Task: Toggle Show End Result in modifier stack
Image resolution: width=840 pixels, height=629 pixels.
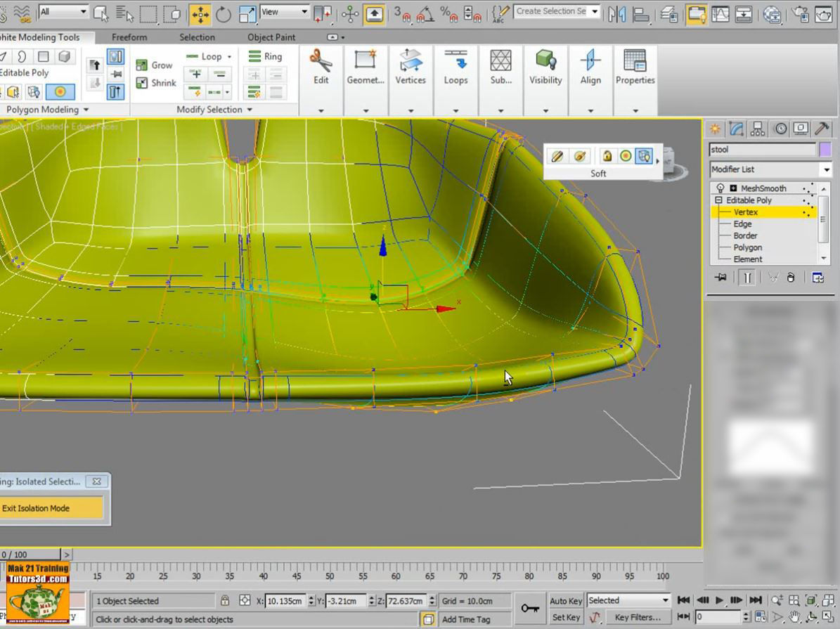Action: tap(747, 277)
